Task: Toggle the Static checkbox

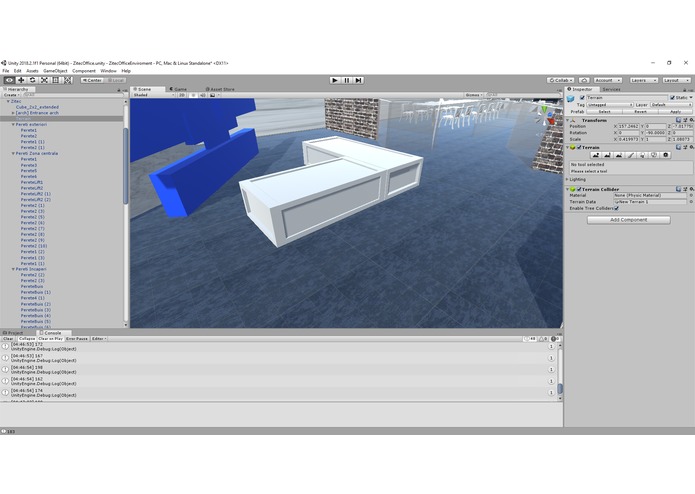Action: coord(672,97)
